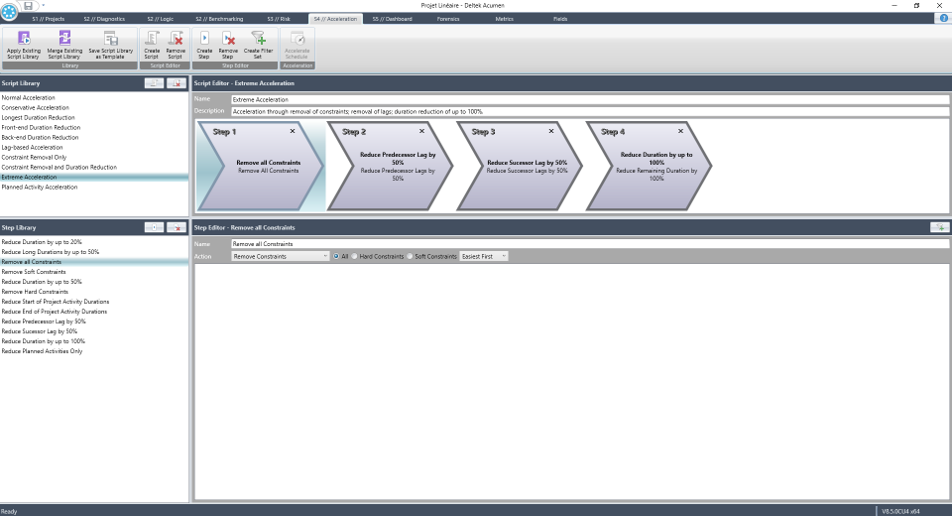This screenshot has width=952, height=516.
Task: Click delete script icon in Script Library header
Action: pos(177,83)
